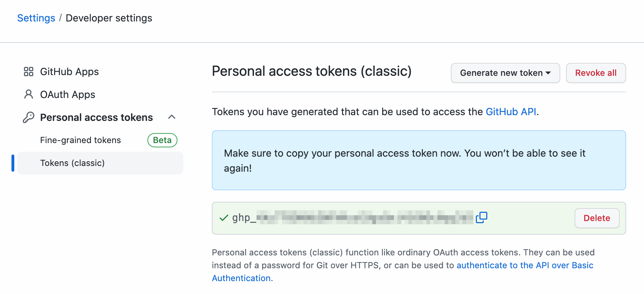Open the Generate new token dropdown

(x=505, y=73)
